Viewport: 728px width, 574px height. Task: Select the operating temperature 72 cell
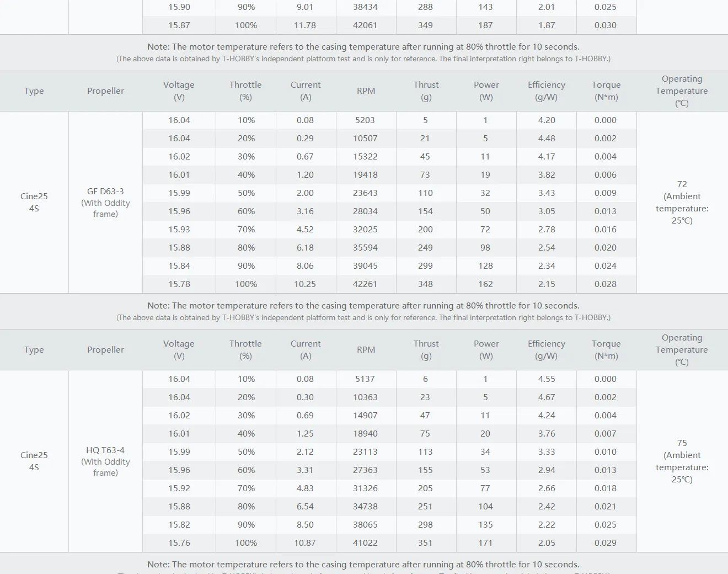point(682,202)
